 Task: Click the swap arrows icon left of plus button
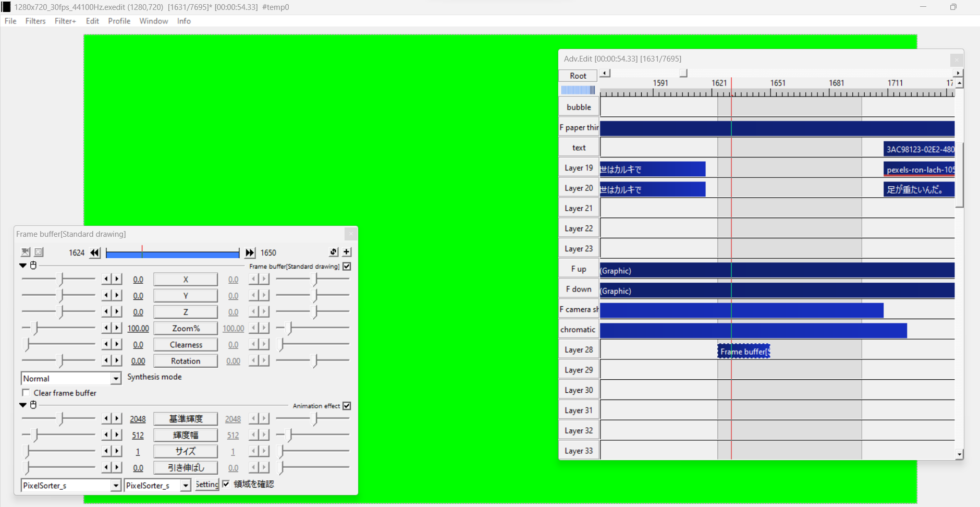[x=334, y=252]
